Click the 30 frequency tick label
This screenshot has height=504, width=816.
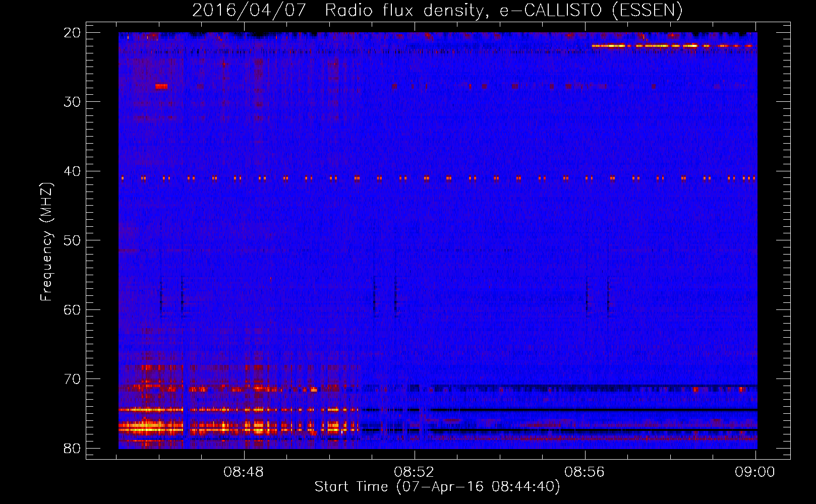[x=73, y=102]
